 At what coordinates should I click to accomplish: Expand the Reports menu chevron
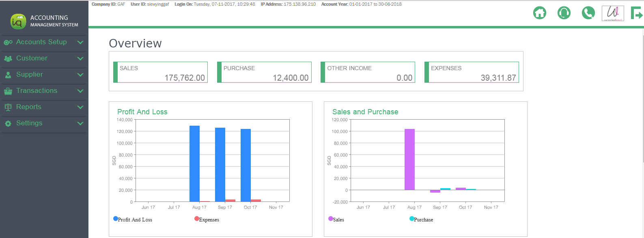[80, 107]
